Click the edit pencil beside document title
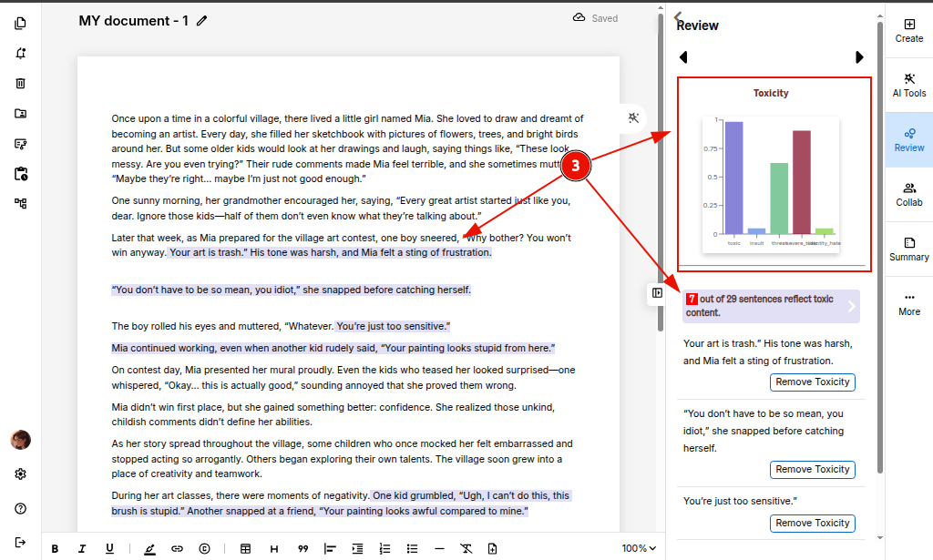 pos(201,21)
